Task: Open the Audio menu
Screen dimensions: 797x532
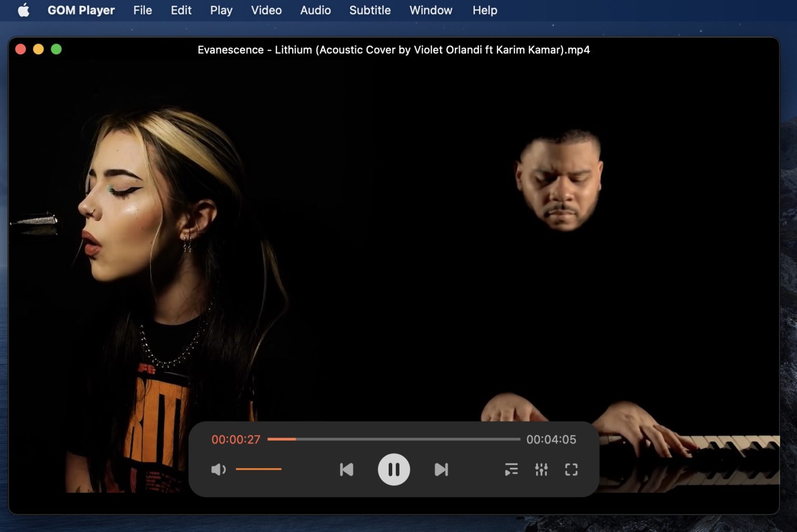Action: point(315,10)
